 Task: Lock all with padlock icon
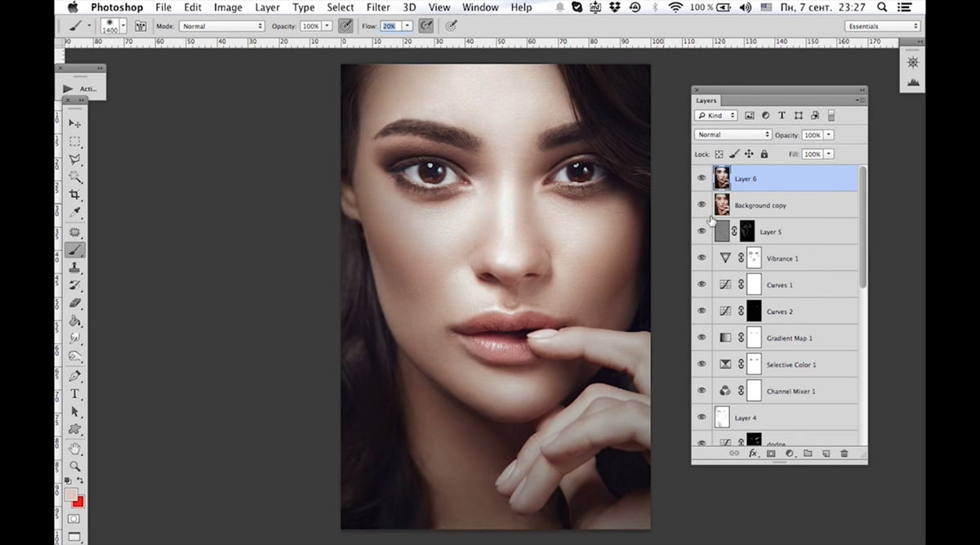point(764,154)
